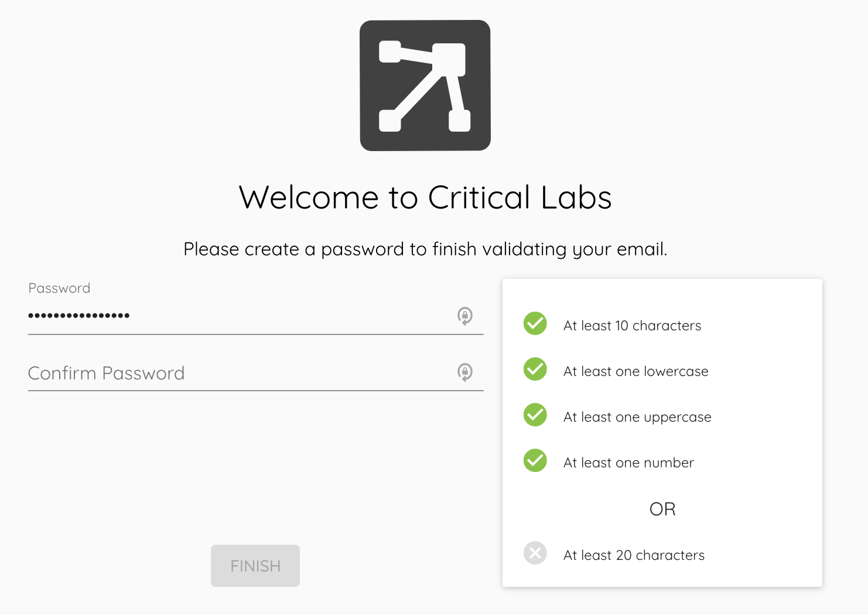The image size is (868, 615).
Task: Click the green check beside 10 characters
Action: [x=535, y=323]
